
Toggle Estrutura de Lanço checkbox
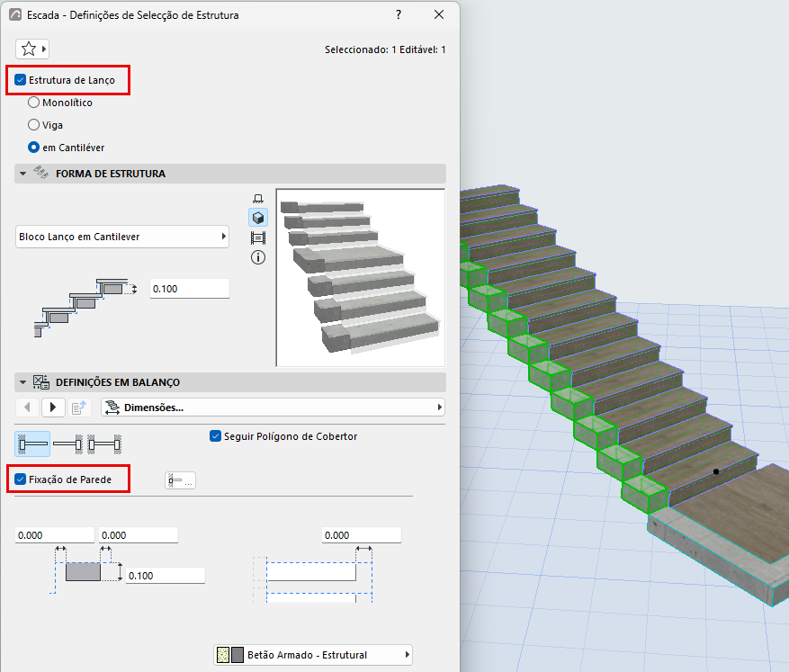(20, 80)
